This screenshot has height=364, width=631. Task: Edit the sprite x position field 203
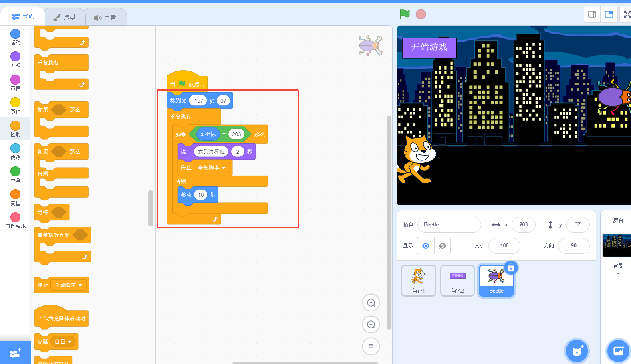tap(524, 224)
